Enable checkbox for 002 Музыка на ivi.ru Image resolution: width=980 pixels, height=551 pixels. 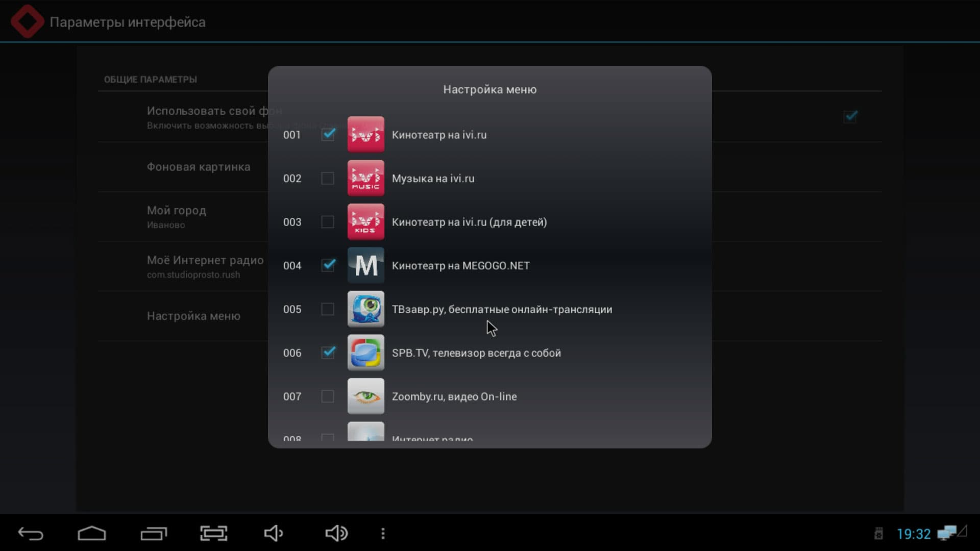pos(328,178)
